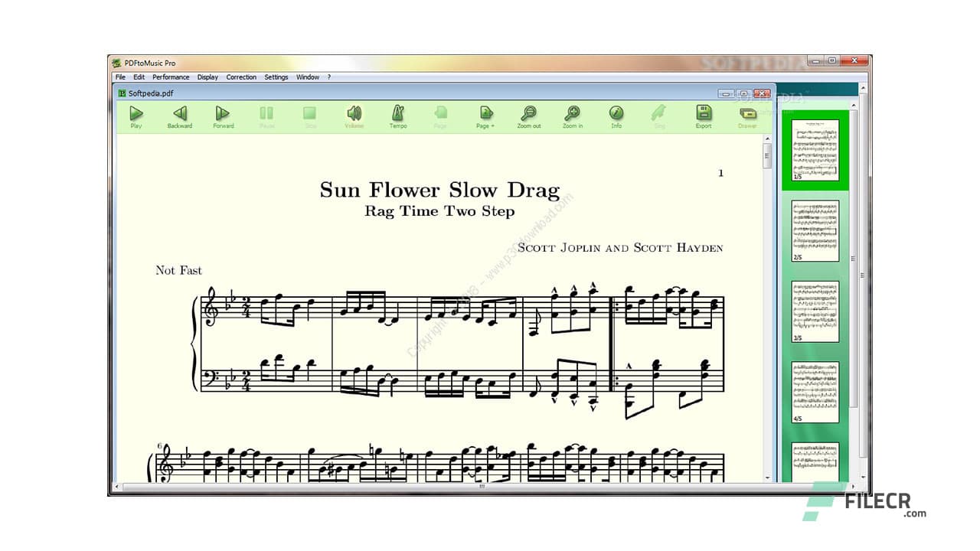The image size is (980, 551).
Task: Zoom out of the score
Action: [x=528, y=115]
